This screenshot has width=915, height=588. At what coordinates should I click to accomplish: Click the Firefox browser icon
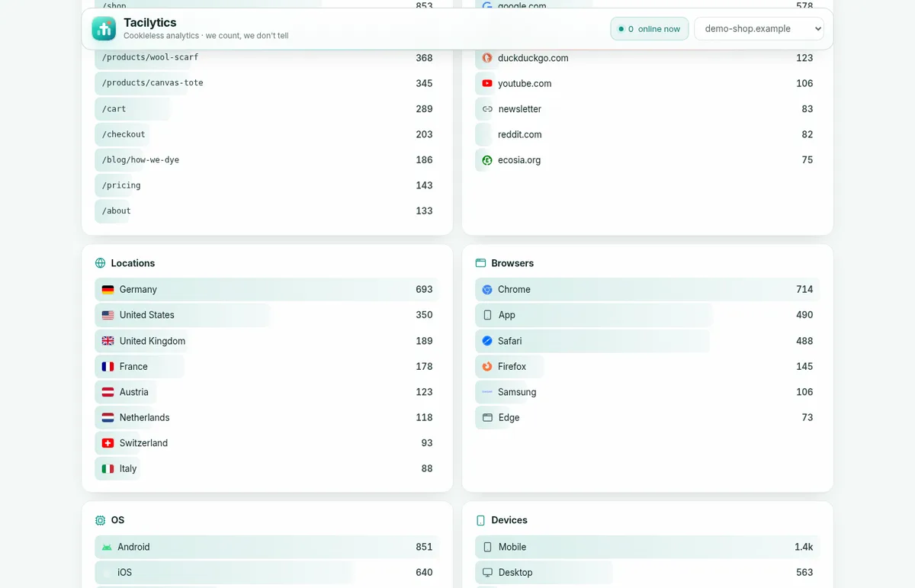487,367
